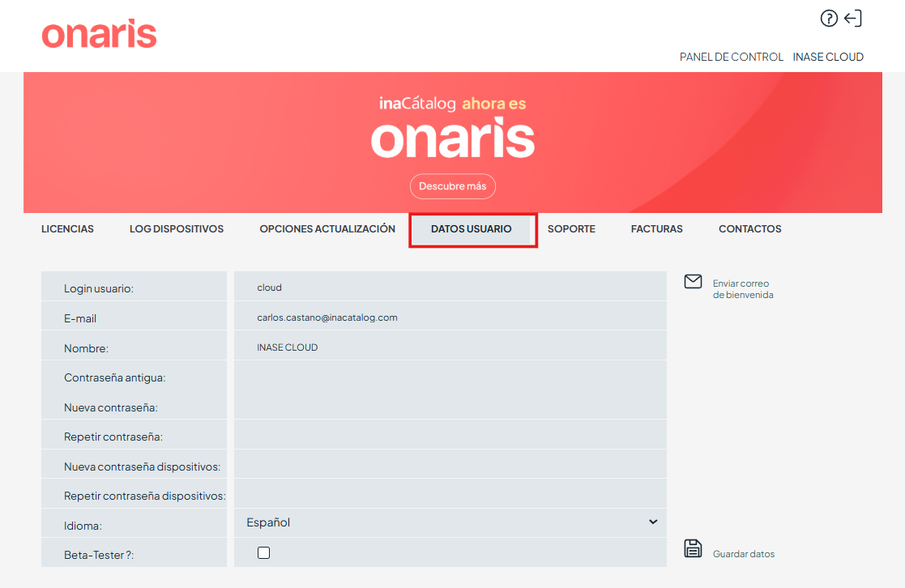Click the floppy disk save icon
This screenshot has width=905, height=588.
tap(693, 548)
